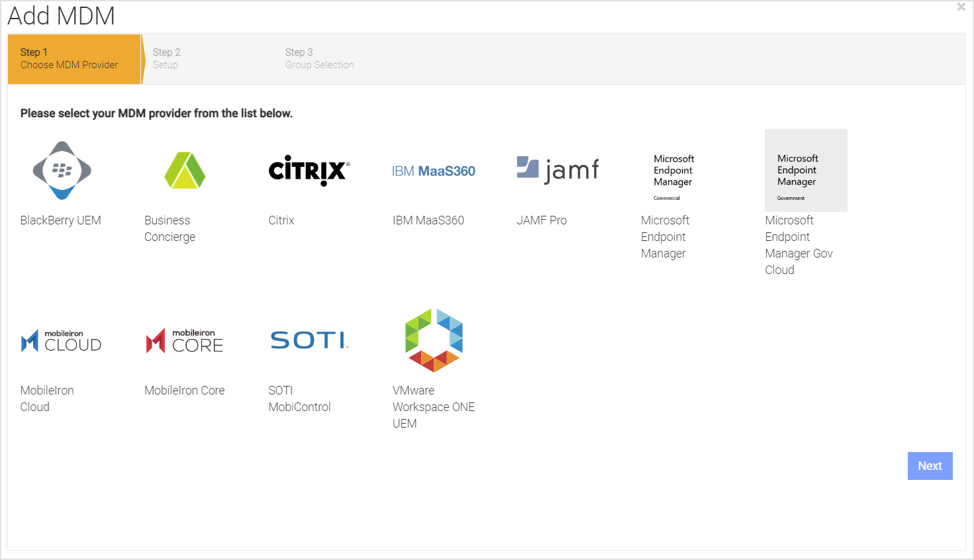Choose the Citrix logo
Image resolution: width=974 pixels, height=560 pixels.
point(308,170)
